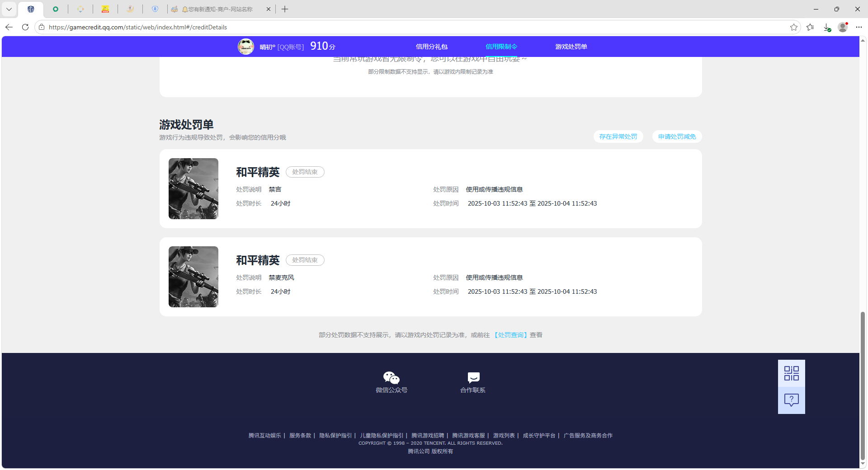
Task: Open browser settings and more menu
Action: click(x=859, y=27)
